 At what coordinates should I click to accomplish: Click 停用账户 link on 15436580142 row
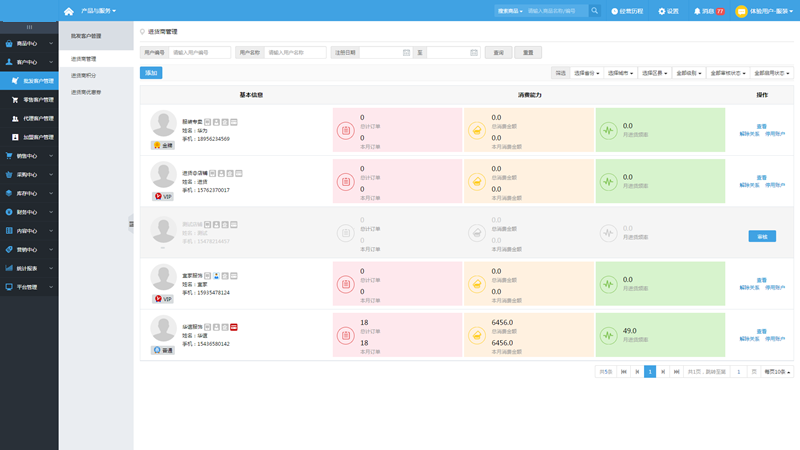775,339
